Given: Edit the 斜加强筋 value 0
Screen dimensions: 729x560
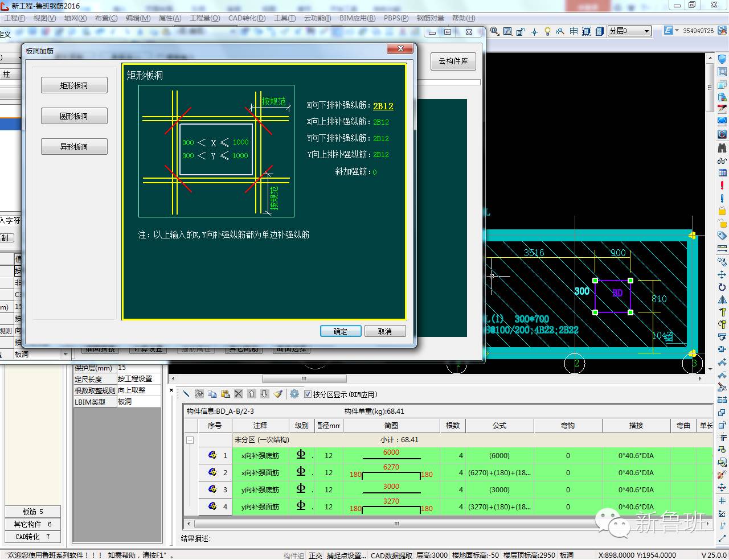Looking at the screenshot, I should click(x=375, y=172).
